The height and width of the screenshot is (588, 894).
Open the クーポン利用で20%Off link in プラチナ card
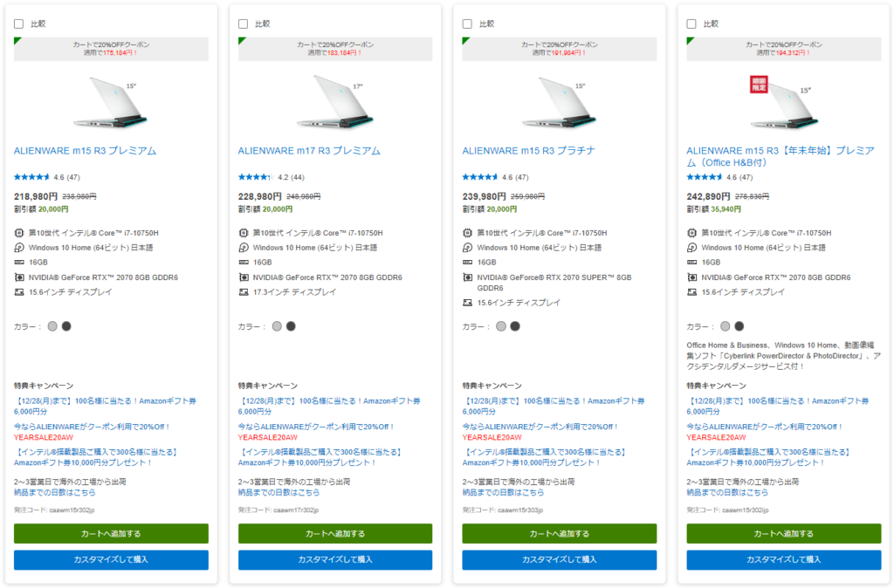540,427
